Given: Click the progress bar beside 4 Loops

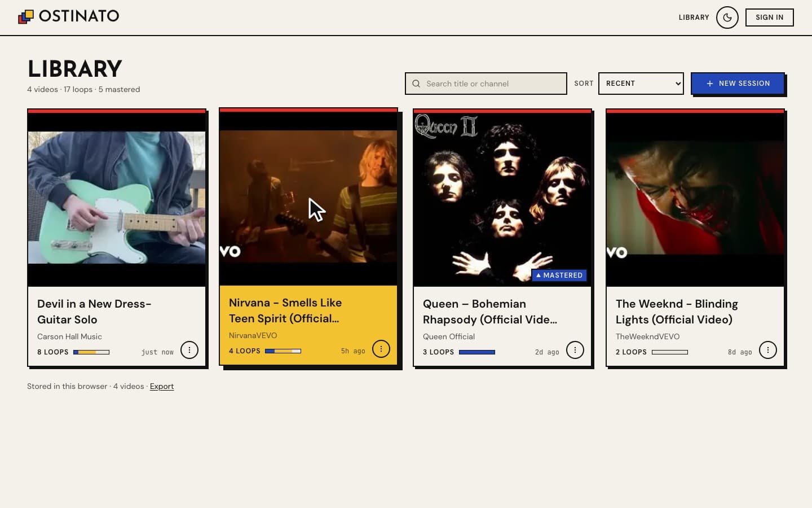Looking at the screenshot, I should 283,351.
